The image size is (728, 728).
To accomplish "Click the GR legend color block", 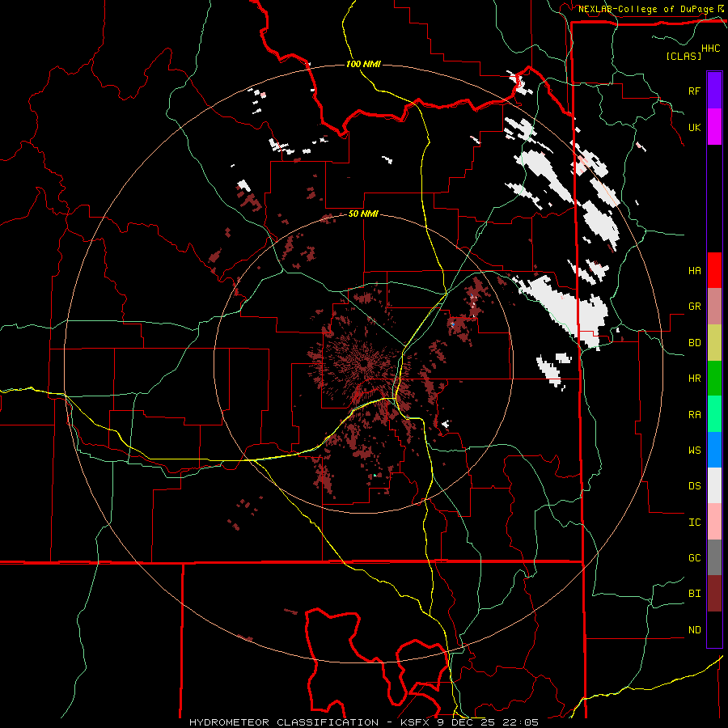I will click(x=714, y=306).
